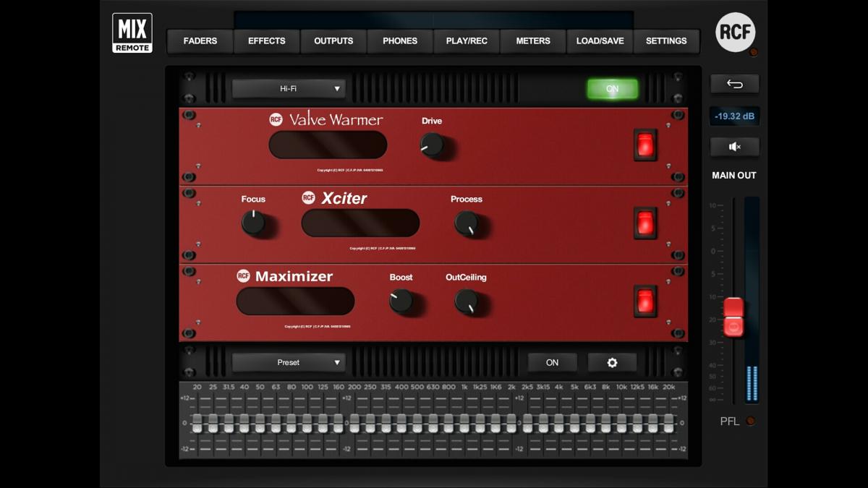
Task: Toggle the Xciter red power switch
Action: [645, 222]
